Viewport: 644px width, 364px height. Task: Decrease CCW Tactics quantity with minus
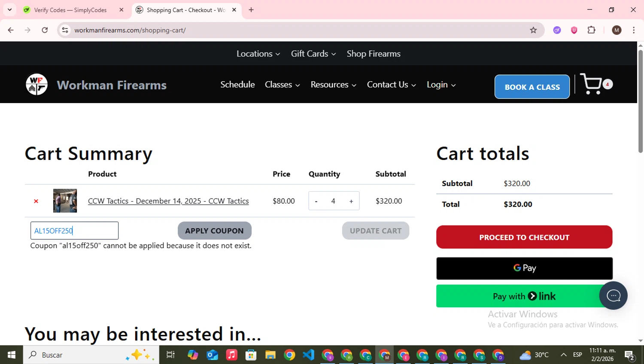tap(316, 201)
